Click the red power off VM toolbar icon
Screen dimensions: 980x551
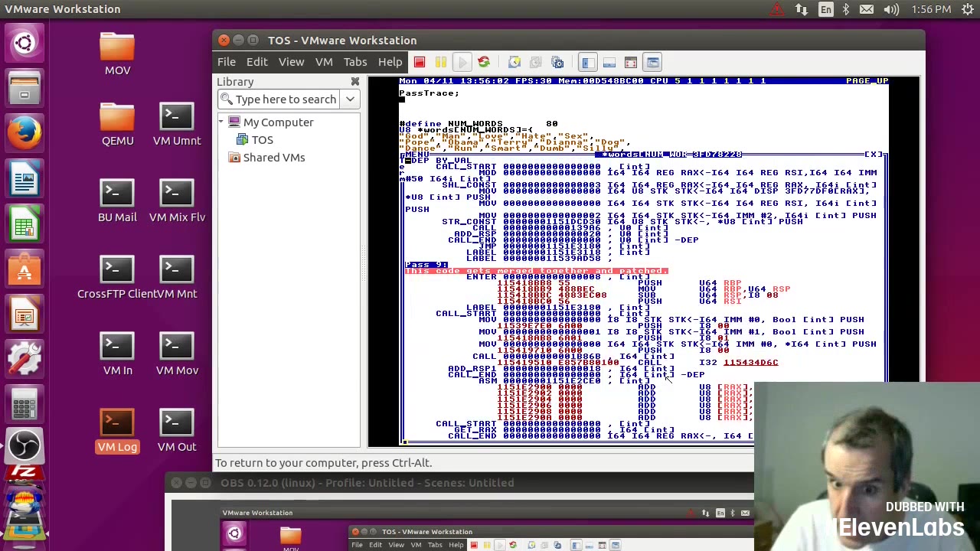click(420, 62)
